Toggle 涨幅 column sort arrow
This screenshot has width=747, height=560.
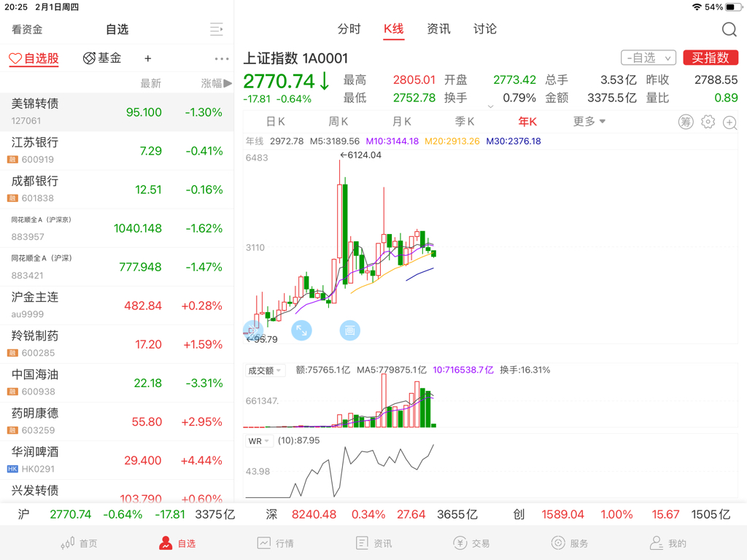(x=228, y=83)
